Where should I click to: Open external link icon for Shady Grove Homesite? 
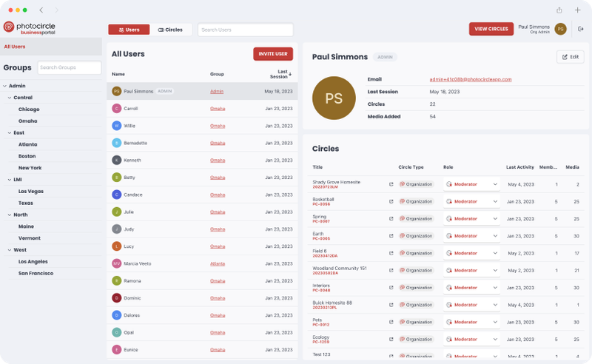tap(391, 184)
